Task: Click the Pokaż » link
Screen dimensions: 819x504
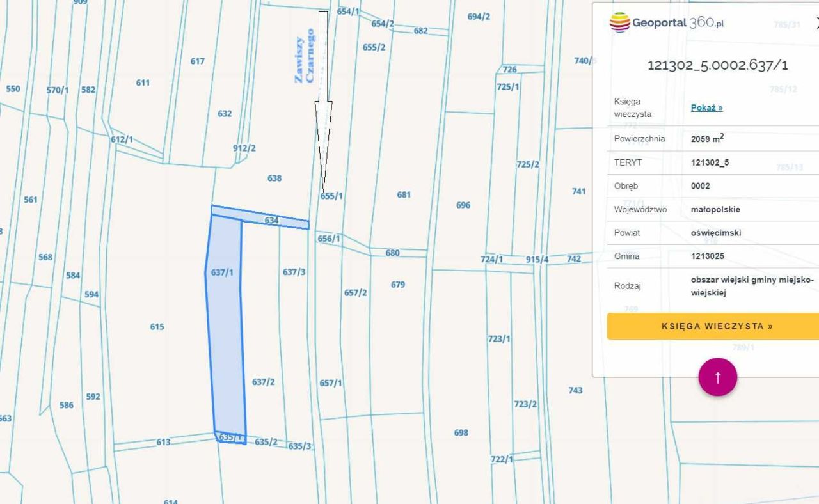Action: tap(706, 107)
